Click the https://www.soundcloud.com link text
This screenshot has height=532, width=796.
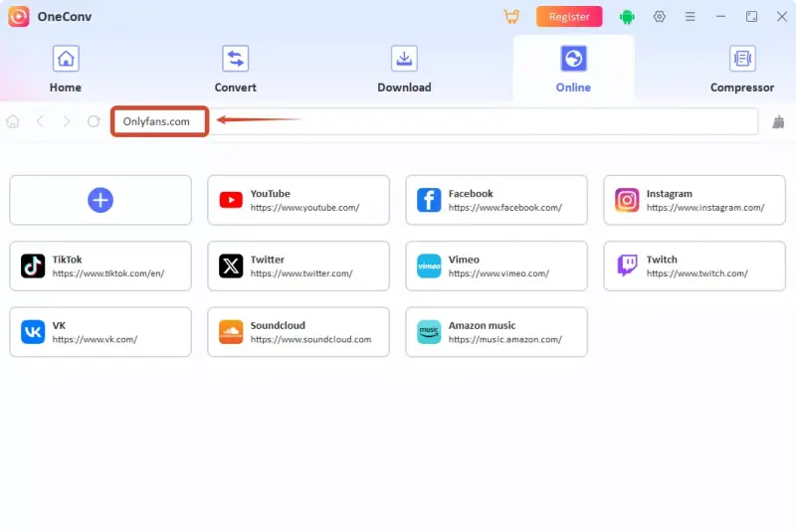(310, 339)
